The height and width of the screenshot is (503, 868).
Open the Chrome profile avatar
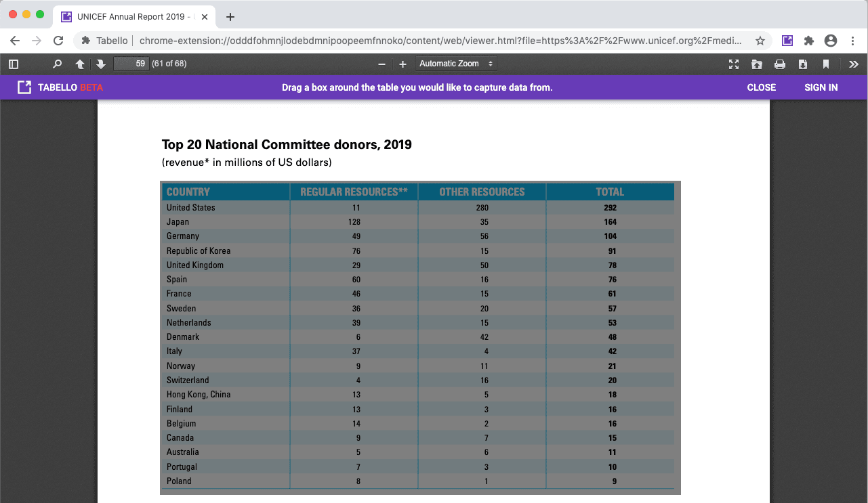click(831, 41)
